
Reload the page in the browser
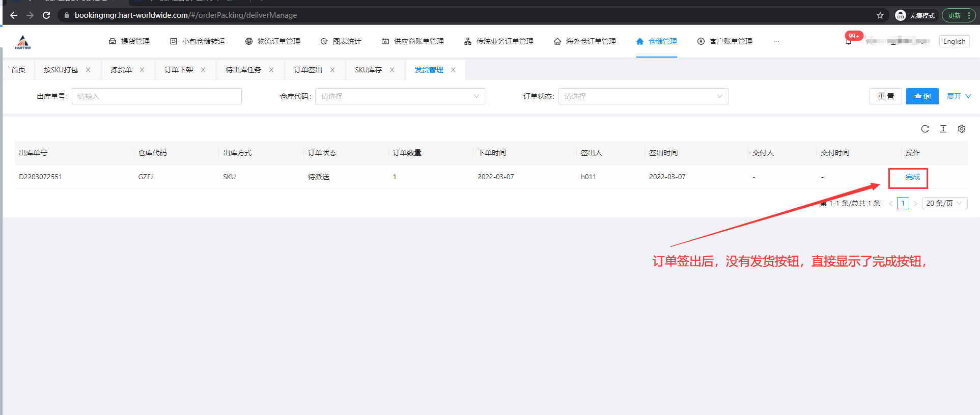click(x=46, y=15)
